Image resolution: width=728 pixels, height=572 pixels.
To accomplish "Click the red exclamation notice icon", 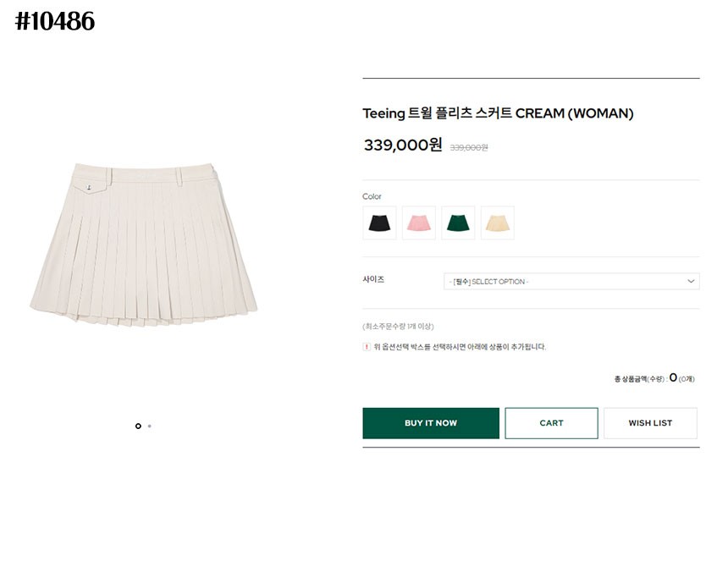I will [x=367, y=347].
